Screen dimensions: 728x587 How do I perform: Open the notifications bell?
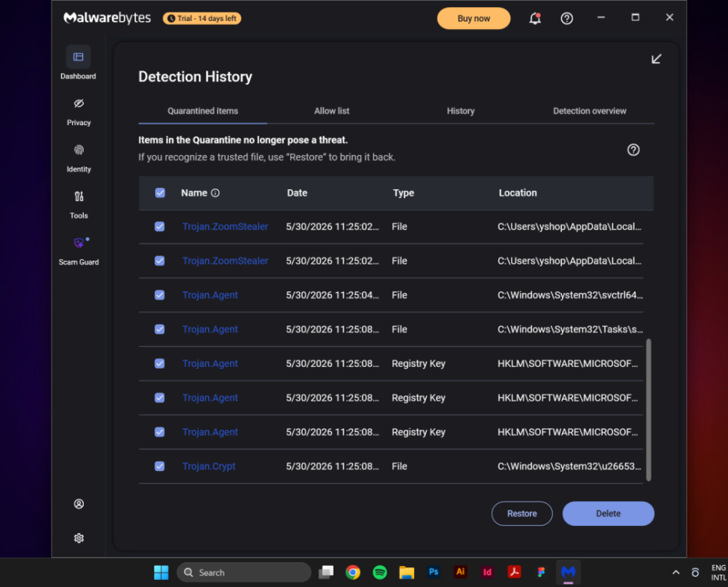coord(535,19)
